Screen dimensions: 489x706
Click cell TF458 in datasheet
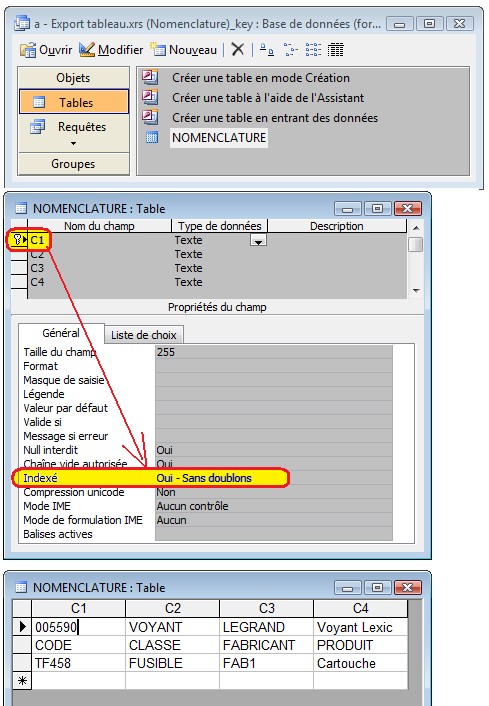[78, 663]
